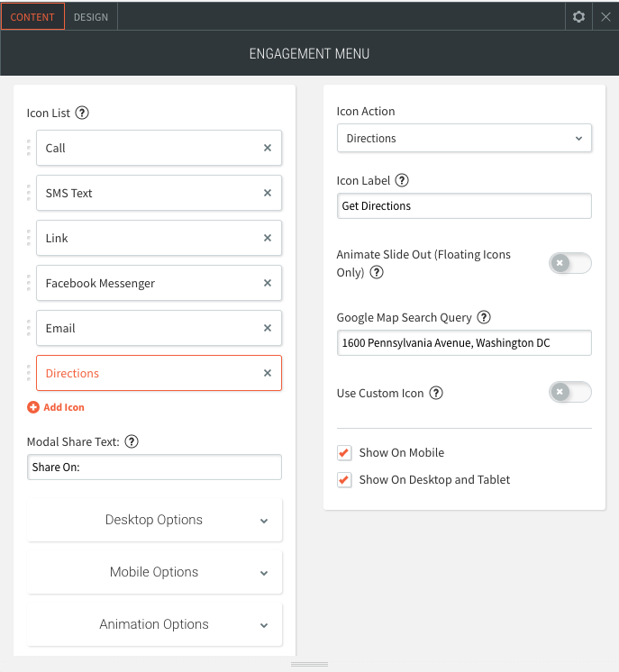
Task: Click drag handle next to SMS Text
Action: [x=28, y=193]
